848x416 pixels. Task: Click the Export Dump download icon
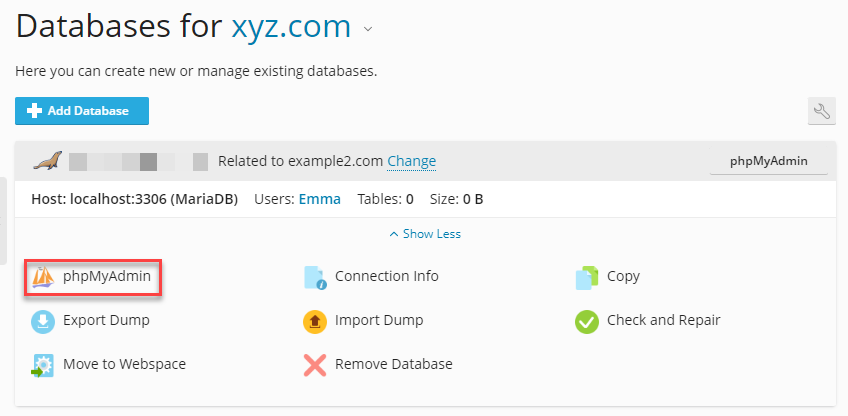point(43,321)
